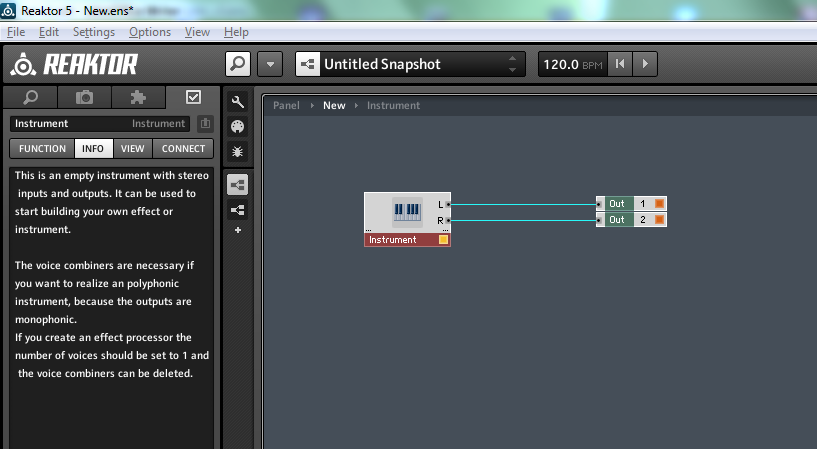The image size is (817, 449).
Task: Open the View menu
Action: point(197,32)
